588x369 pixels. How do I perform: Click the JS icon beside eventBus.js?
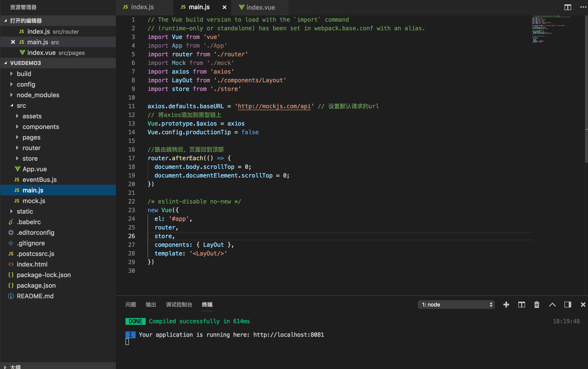point(17,180)
